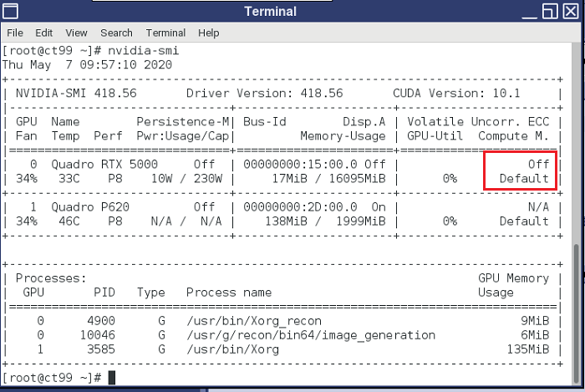Maximize the Terminal window

[x=549, y=11]
